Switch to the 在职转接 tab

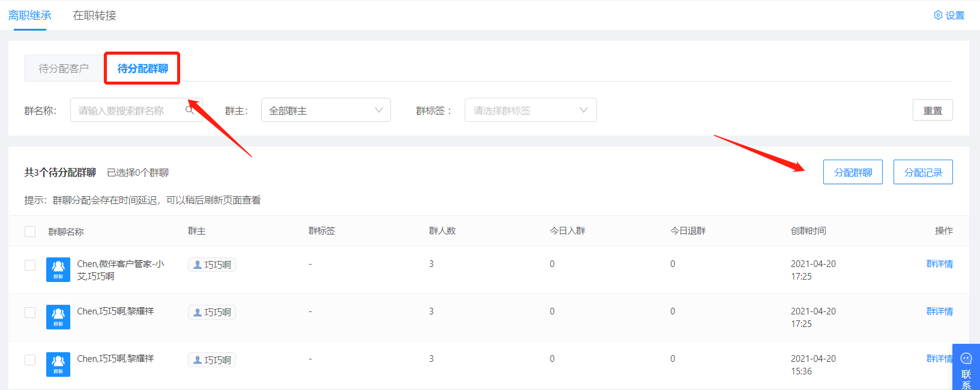pos(94,16)
